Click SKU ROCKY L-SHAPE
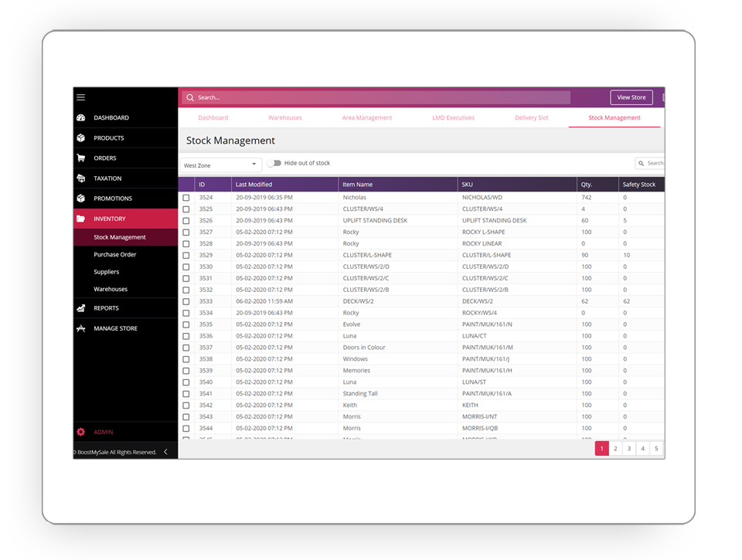The image size is (742, 560). [484, 232]
